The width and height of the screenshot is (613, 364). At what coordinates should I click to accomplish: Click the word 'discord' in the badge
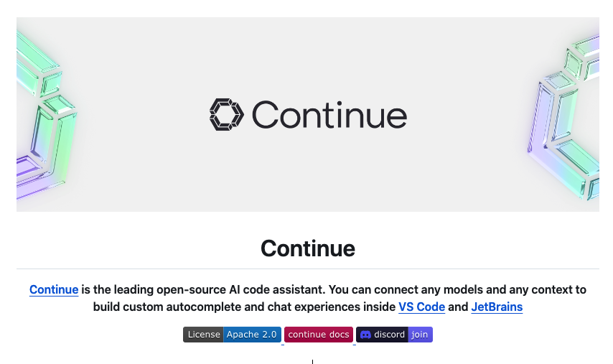pyautogui.click(x=389, y=335)
